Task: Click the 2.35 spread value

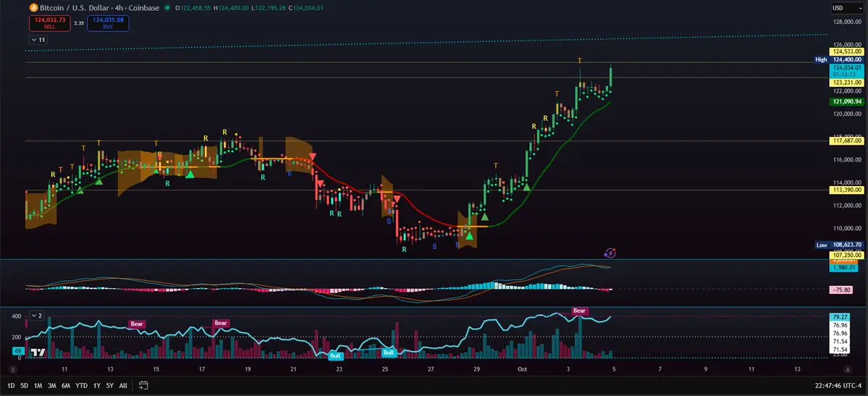Action: pos(79,23)
